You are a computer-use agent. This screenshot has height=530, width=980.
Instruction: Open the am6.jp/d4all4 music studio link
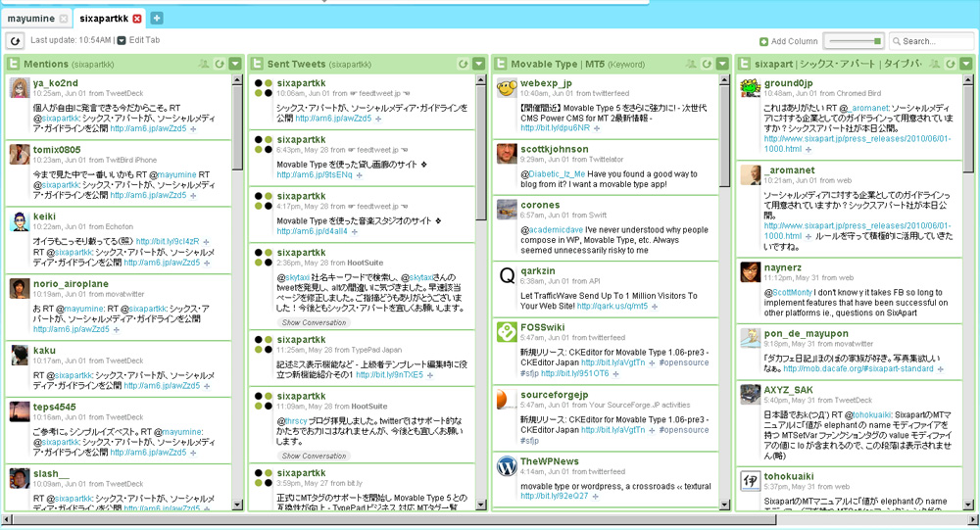tap(312, 231)
